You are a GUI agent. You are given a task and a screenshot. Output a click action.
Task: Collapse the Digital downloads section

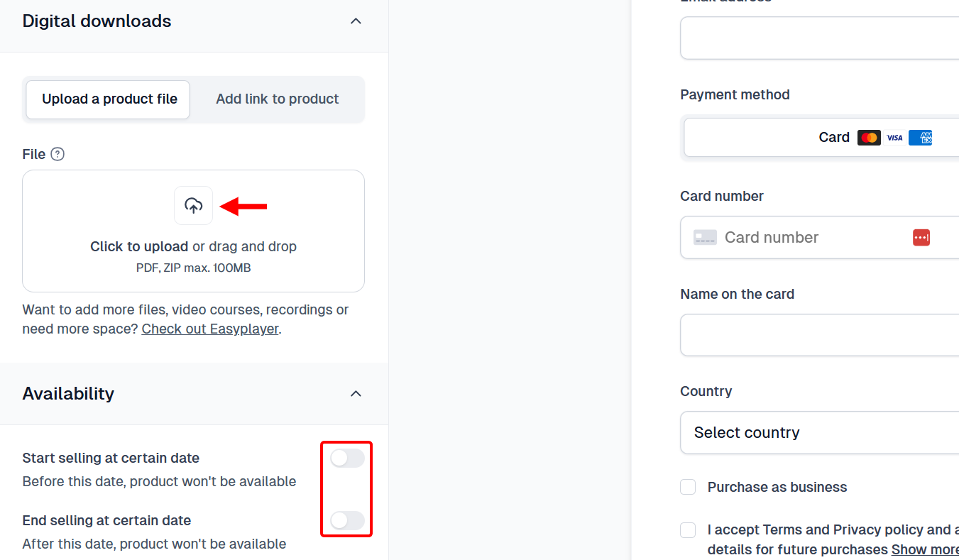pyautogui.click(x=356, y=21)
